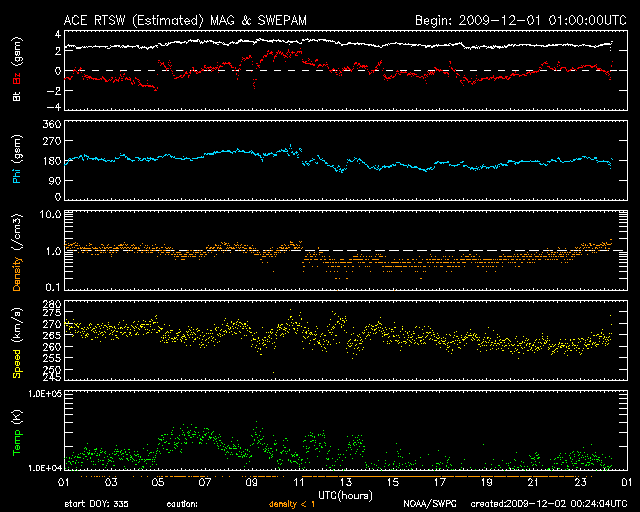The width and height of the screenshot is (640, 512).
Task: Click the yellow Speed (km/s) axis label
Action: click(x=17, y=340)
